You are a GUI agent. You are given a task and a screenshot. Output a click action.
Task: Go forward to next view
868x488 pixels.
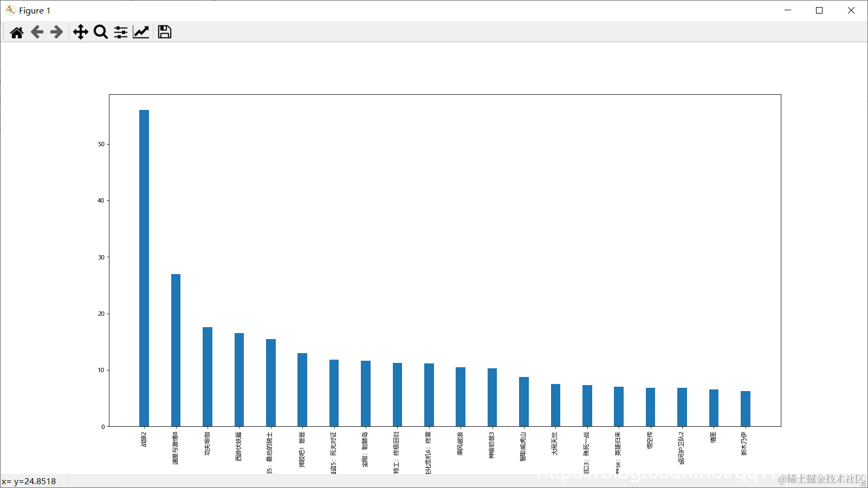(56, 32)
